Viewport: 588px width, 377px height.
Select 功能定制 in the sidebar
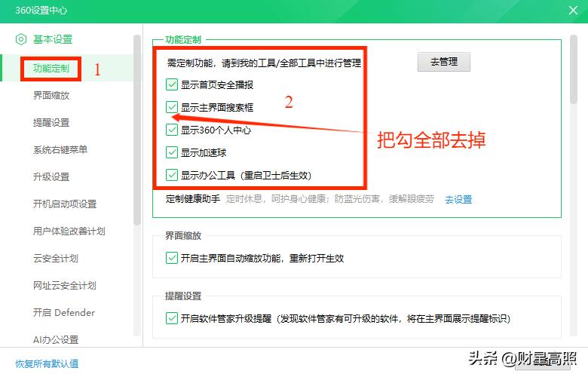pyautogui.click(x=51, y=69)
